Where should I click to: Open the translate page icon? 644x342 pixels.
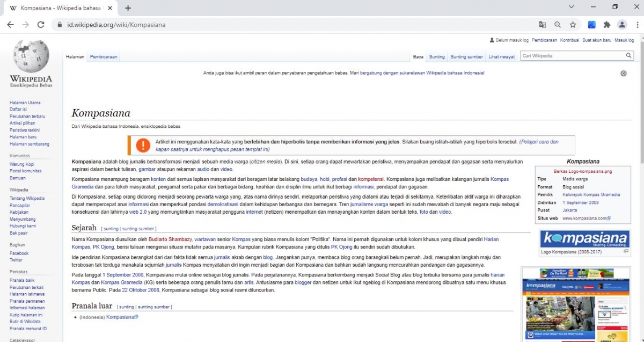(x=543, y=25)
